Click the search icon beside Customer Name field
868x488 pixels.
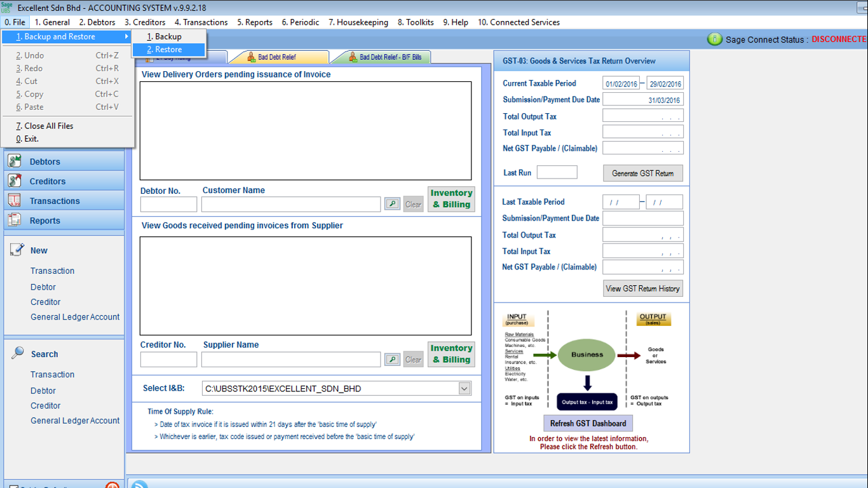coord(392,204)
